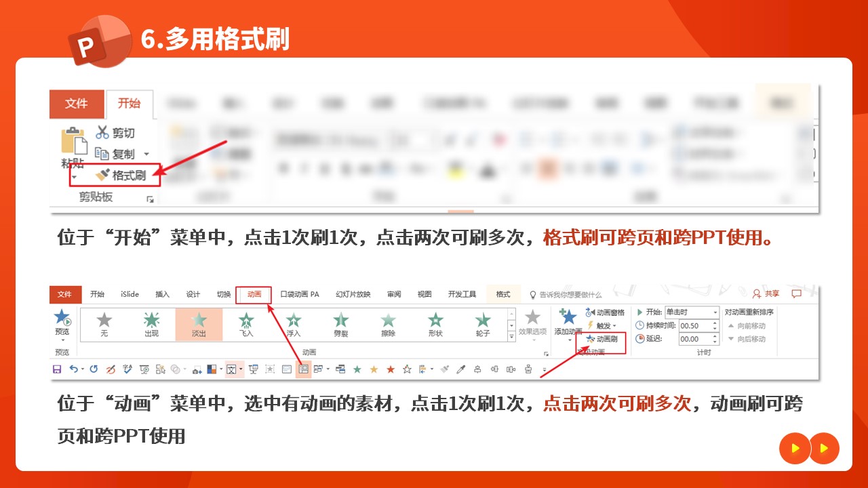Viewport: 868px width, 488px height.
Task: Click the 文 text box quick toolbar icon
Action: tap(231, 369)
